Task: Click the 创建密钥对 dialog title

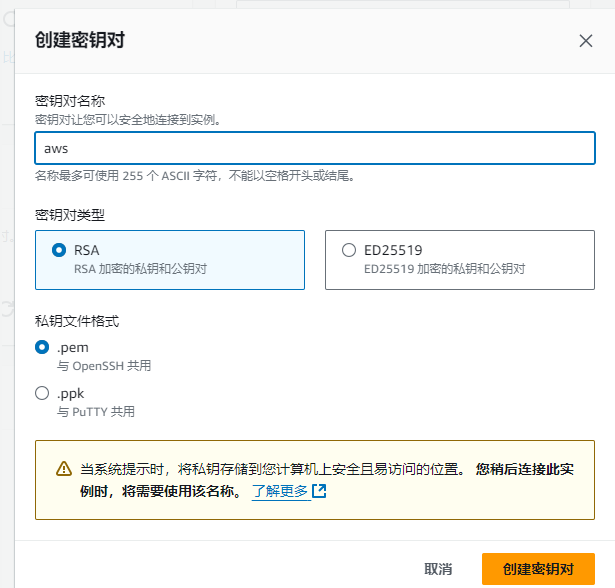Action: click(x=80, y=40)
